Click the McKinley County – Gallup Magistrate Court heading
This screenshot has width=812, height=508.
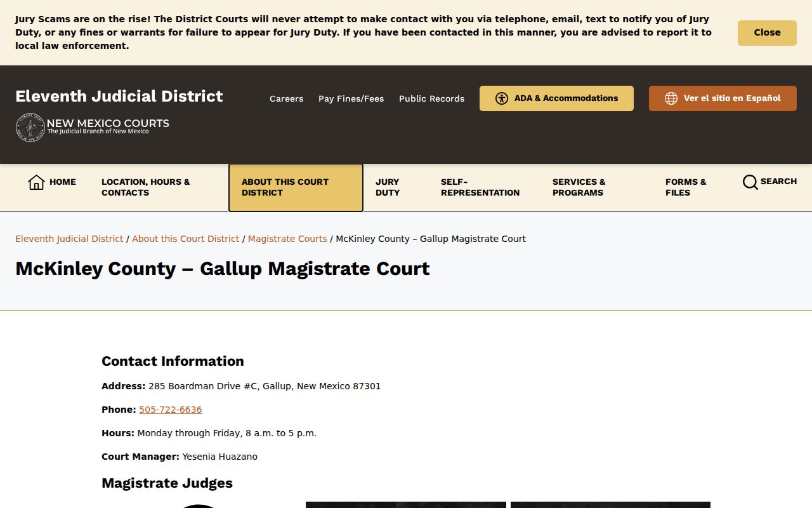(x=223, y=269)
